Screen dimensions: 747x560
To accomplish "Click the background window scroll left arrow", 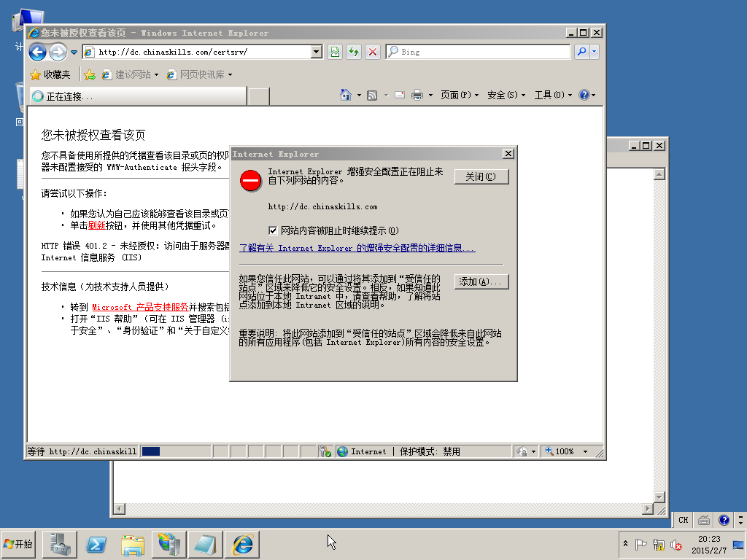I will point(120,509).
